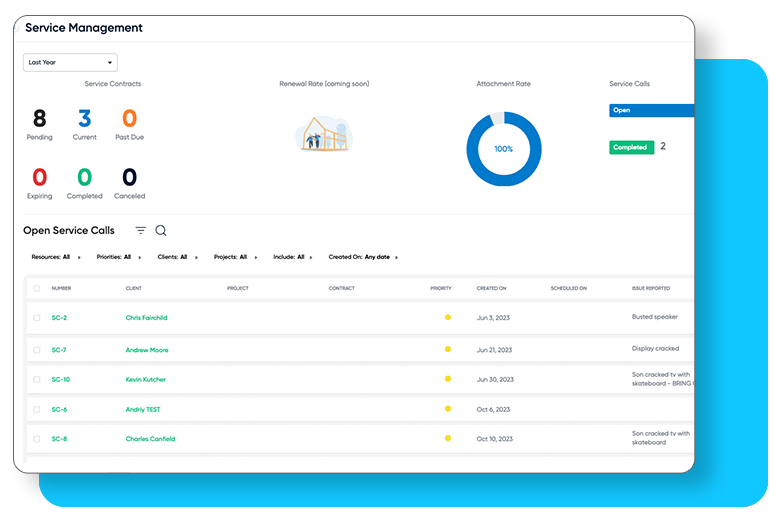780x526 pixels.
Task: Click the 0 Canceled contracts count
Action: [x=129, y=177]
